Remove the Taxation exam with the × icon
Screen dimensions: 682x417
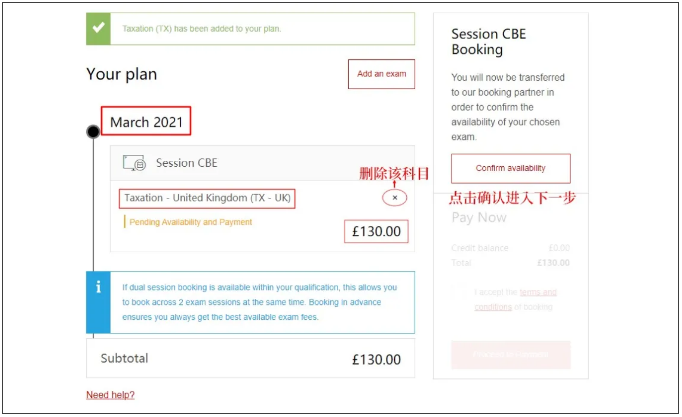tap(395, 198)
